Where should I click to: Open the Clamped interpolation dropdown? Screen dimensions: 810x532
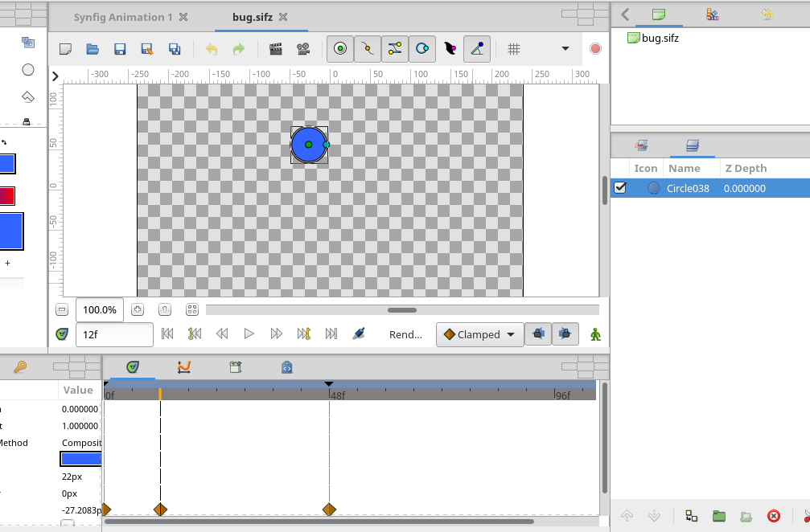tap(480, 334)
